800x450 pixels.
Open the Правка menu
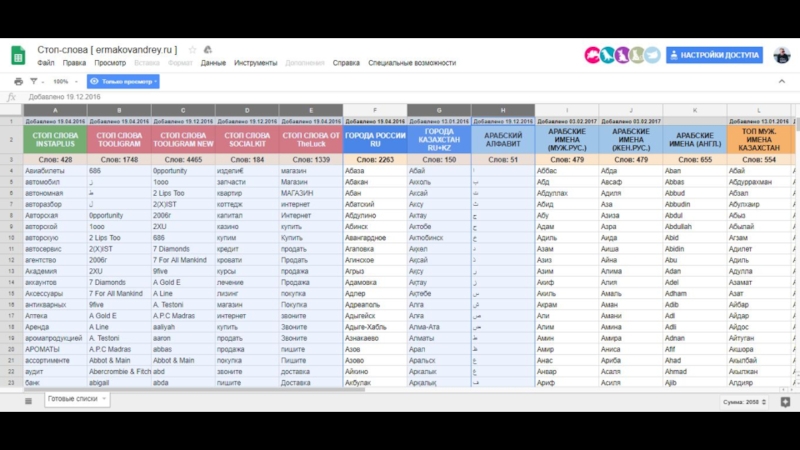[74, 63]
